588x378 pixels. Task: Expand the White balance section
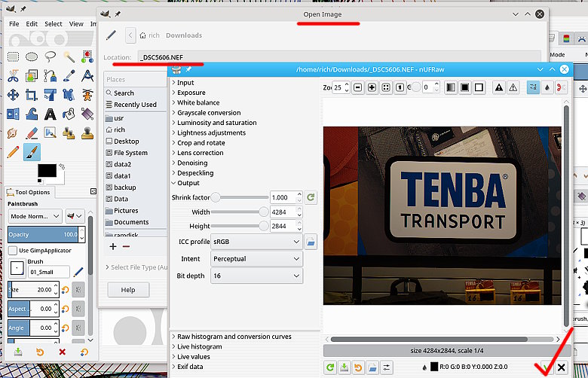(x=195, y=102)
